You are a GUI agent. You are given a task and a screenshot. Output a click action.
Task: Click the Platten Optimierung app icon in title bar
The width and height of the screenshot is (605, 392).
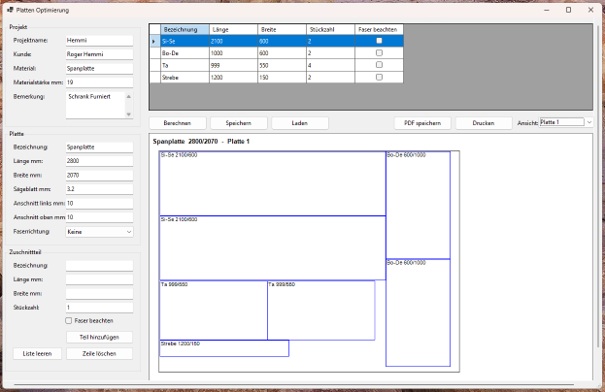point(10,10)
